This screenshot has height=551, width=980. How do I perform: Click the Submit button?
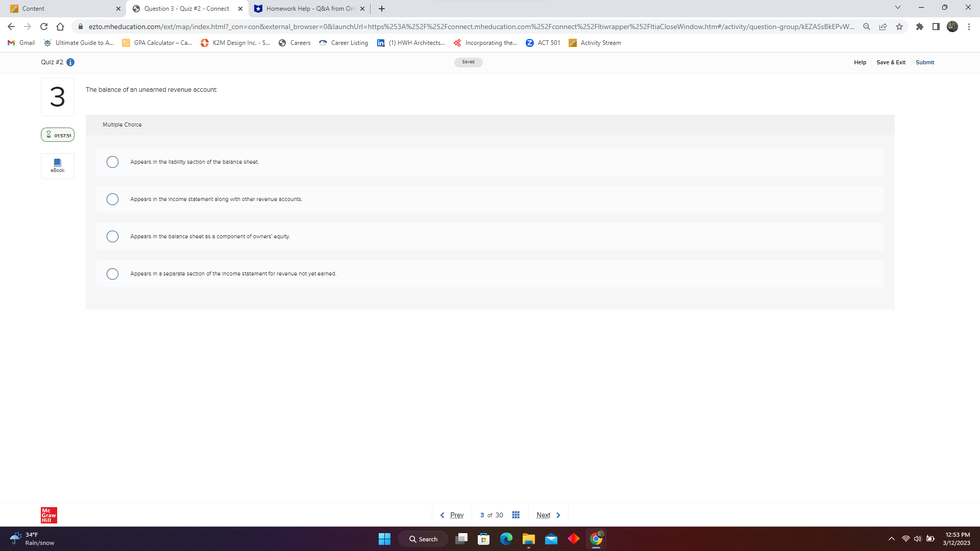pyautogui.click(x=924, y=62)
